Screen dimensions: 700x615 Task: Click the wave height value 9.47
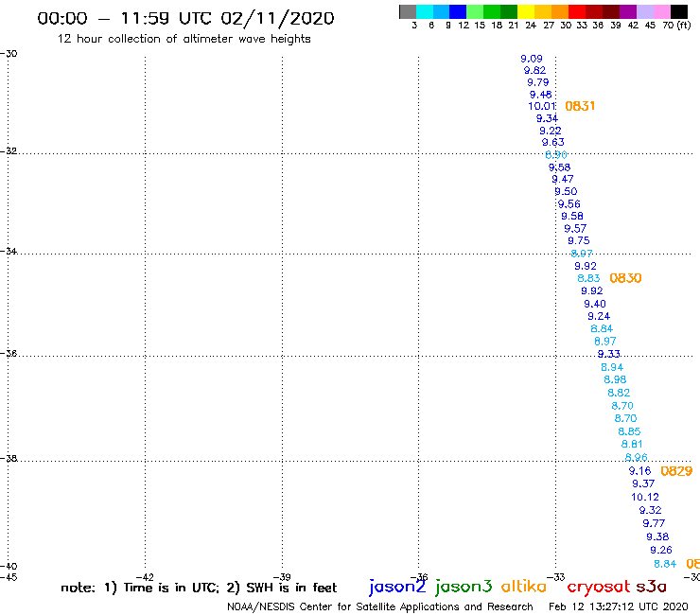click(x=563, y=179)
